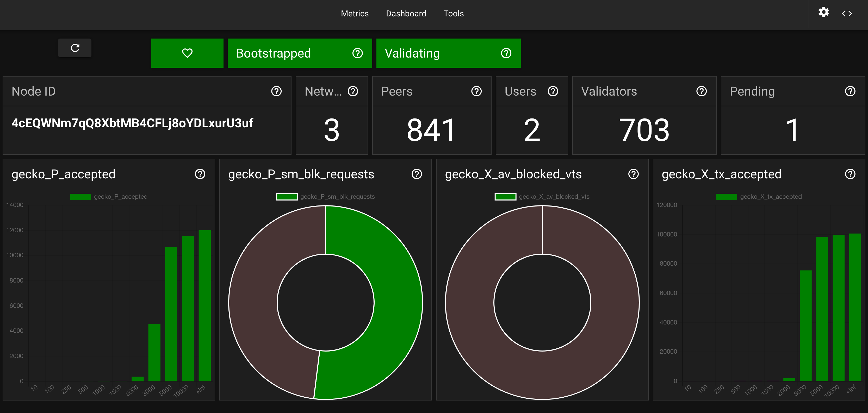Go to the Dashboard menu item
Viewport: 868px width, 413px height.
406,14
